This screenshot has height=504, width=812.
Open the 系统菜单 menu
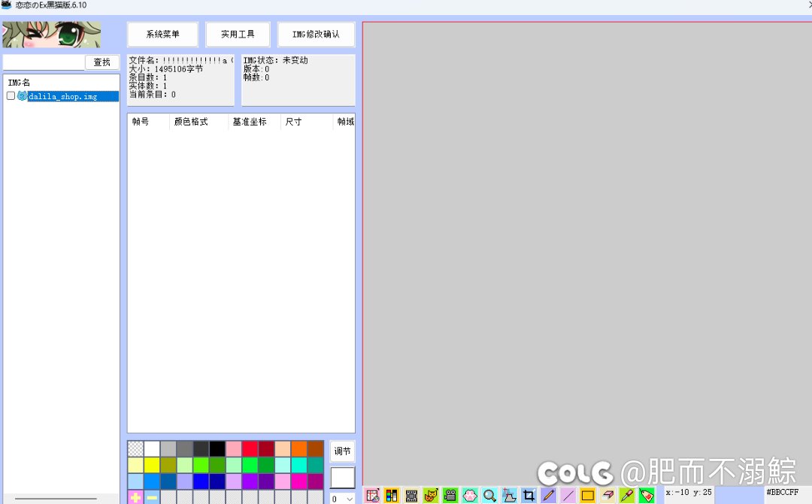click(163, 35)
